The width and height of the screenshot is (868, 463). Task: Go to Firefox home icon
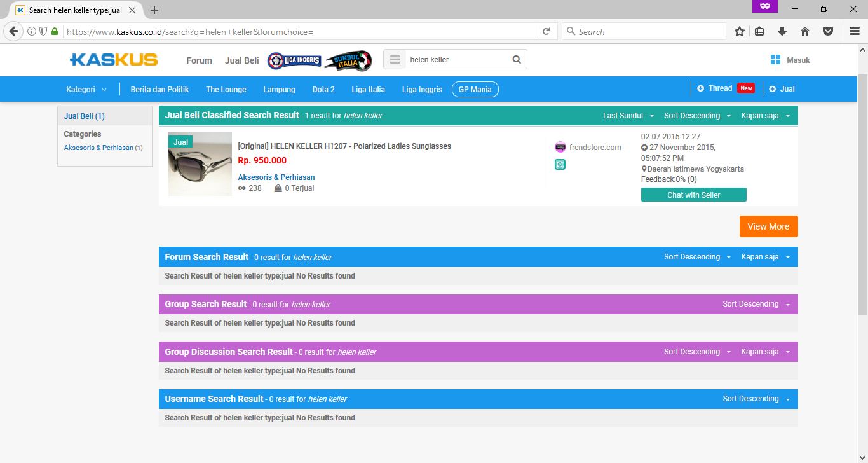[x=805, y=31]
